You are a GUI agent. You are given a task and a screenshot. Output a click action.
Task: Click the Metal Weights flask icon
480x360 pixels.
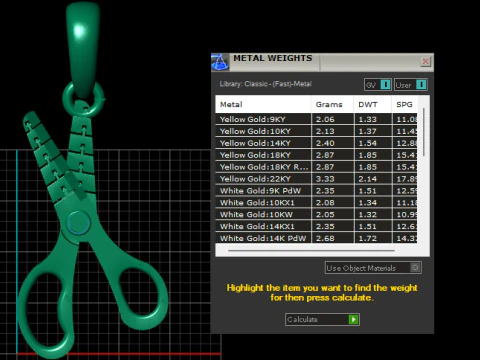220,62
